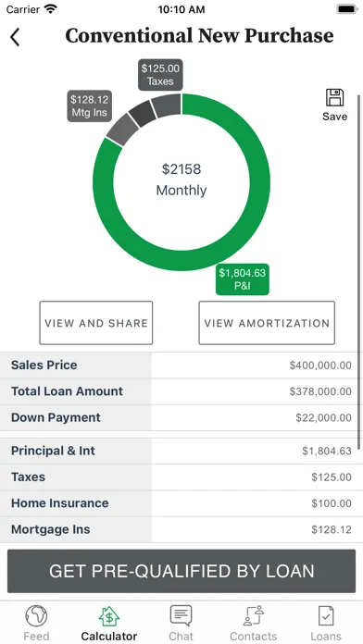Tap the Wi-Fi status icon
363x644 pixels.
(x=51, y=9)
